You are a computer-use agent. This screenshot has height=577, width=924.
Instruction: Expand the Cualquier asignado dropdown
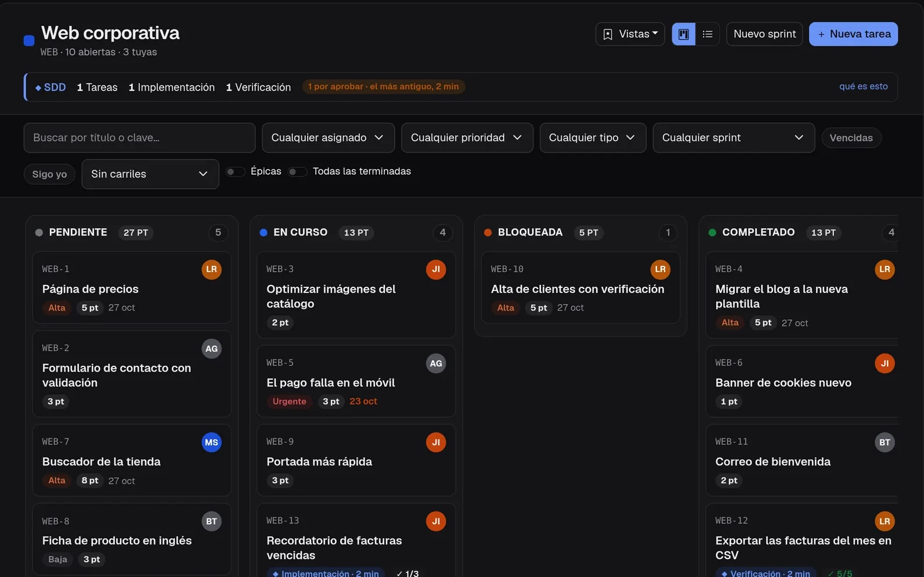329,138
